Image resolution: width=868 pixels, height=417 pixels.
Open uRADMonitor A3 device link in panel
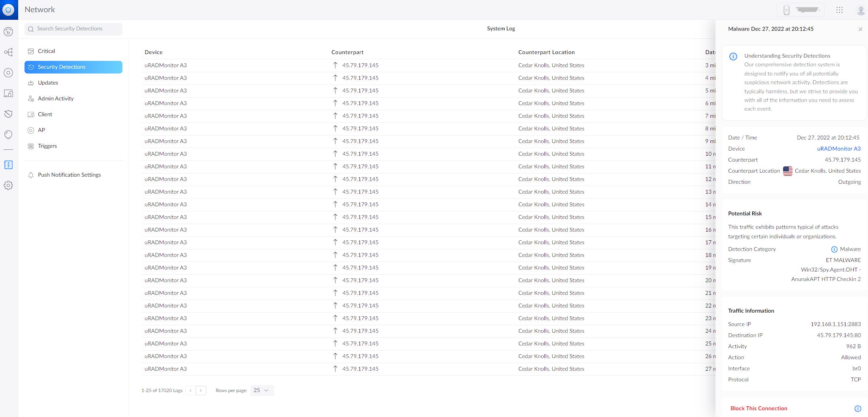[x=839, y=149]
